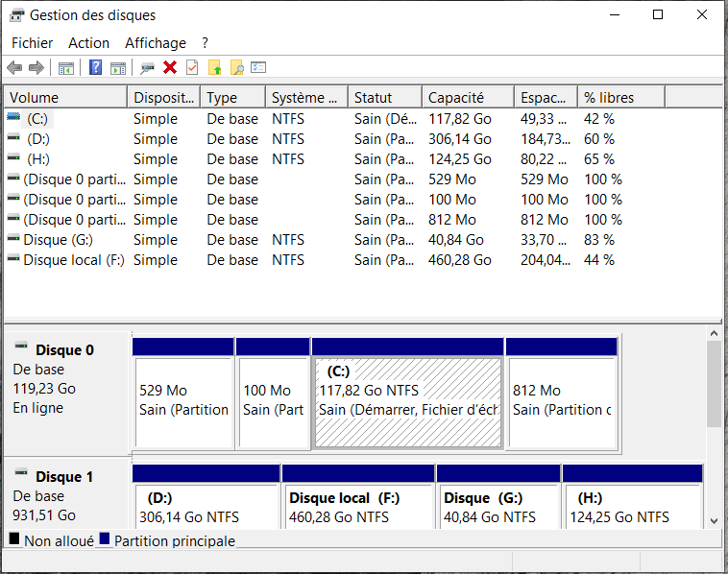Click the magnifier search folder icon
Screen dimensions: 728x574
tap(236, 67)
